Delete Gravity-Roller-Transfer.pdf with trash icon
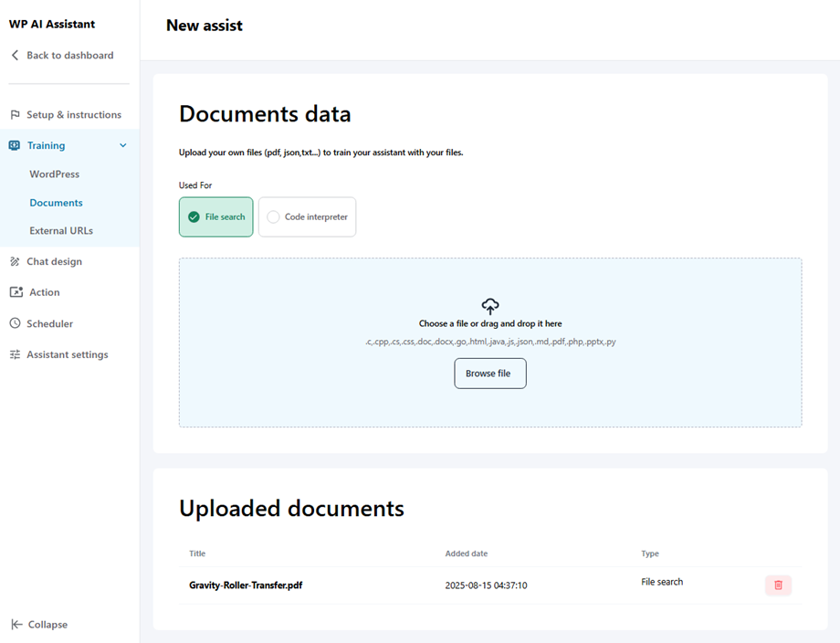Image resolution: width=840 pixels, height=643 pixels. click(x=778, y=585)
